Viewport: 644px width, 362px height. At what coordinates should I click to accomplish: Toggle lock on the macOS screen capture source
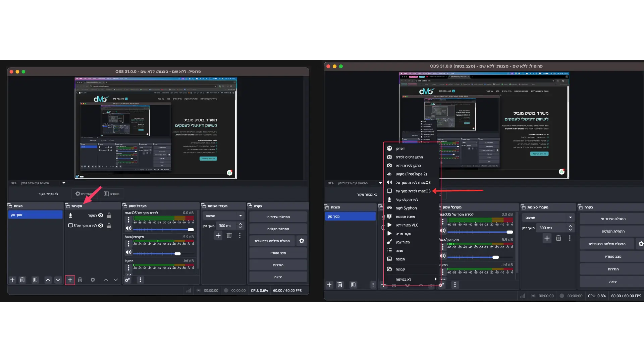(x=109, y=226)
